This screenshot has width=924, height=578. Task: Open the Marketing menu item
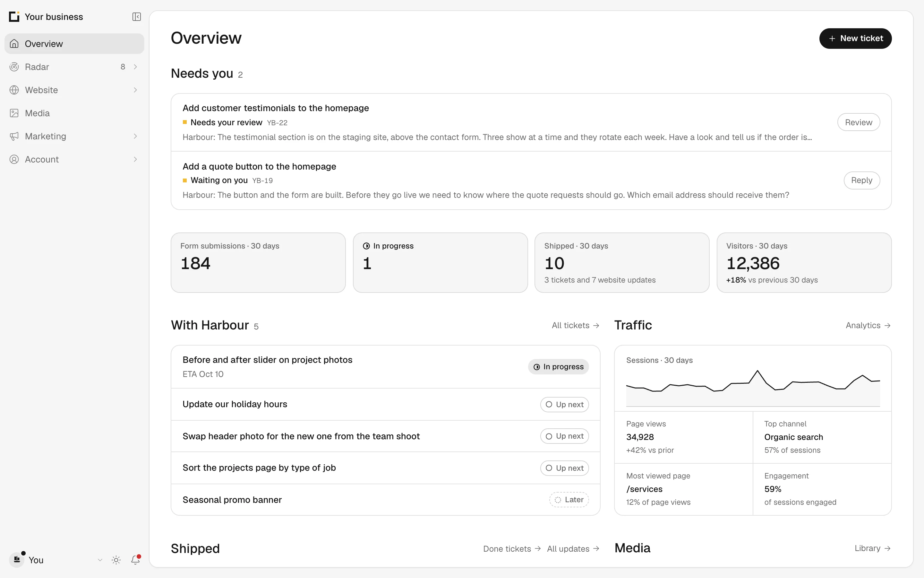tap(74, 136)
